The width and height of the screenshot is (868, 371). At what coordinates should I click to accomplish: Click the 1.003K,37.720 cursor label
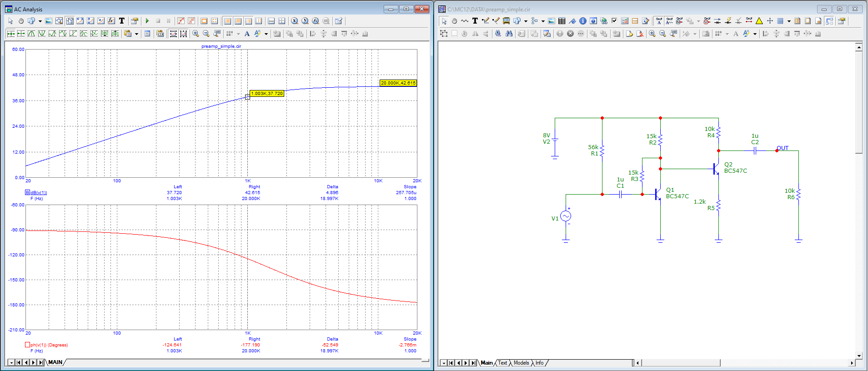[x=266, y=94]
